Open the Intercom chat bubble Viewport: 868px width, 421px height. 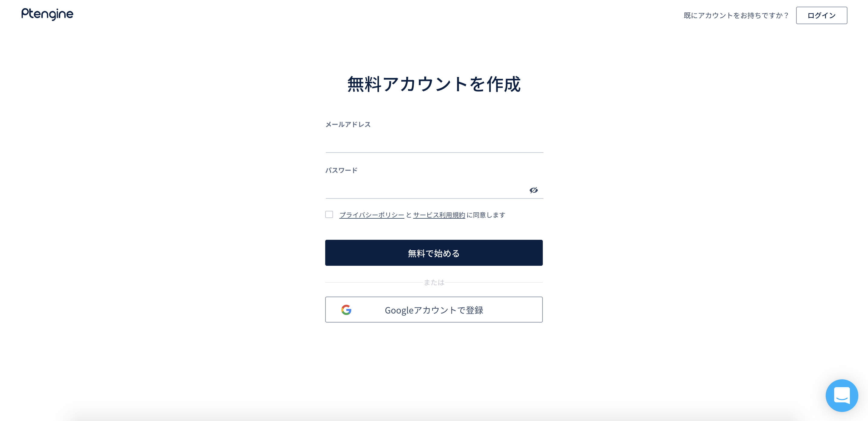pos(842,395)
